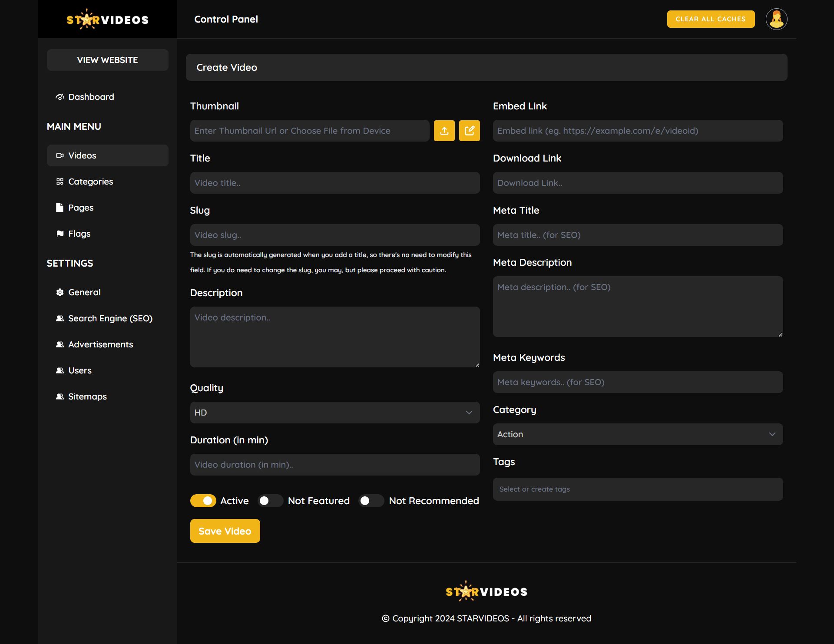Toggle the Active switch off

click(203, 501)
